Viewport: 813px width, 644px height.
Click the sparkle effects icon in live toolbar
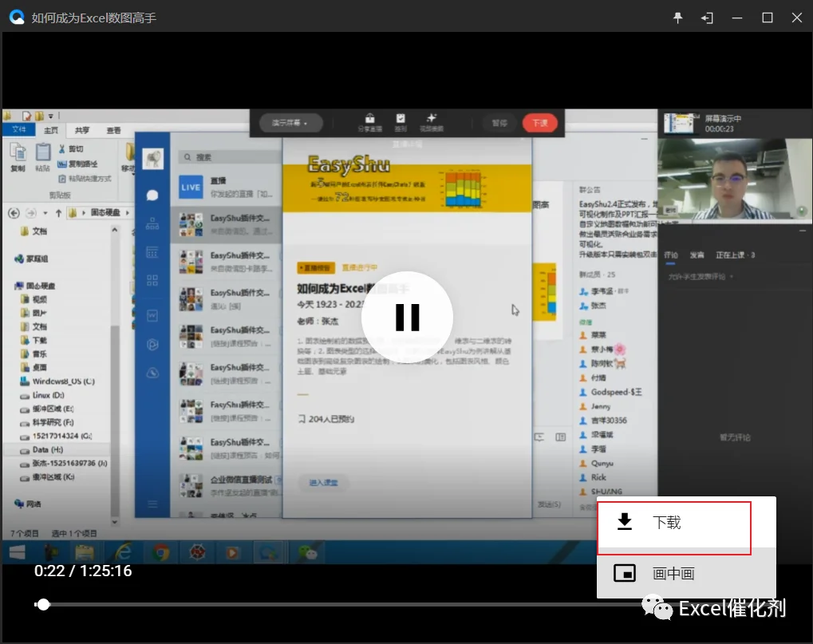click(x=432, y=122)
